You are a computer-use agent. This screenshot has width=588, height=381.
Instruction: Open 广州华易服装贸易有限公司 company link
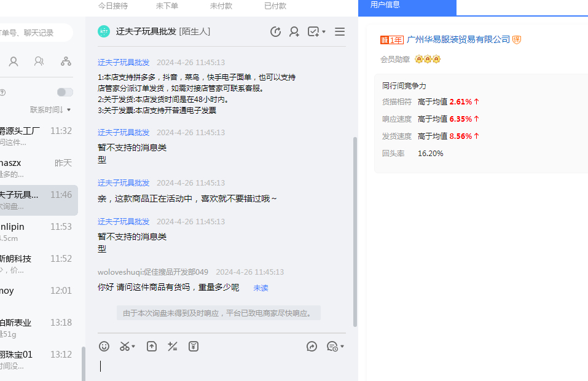458,39
